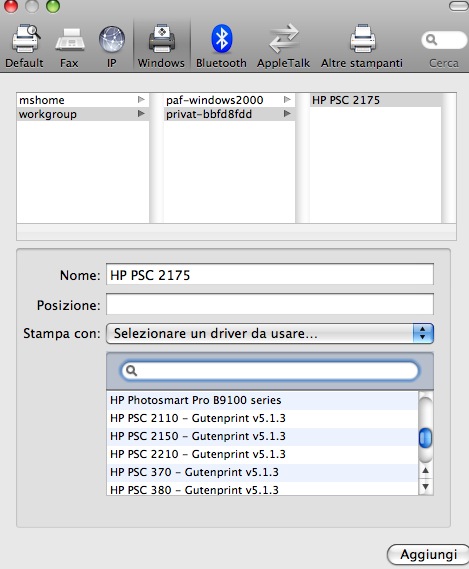Viewport: 469px width, 569px height.
Task: Open the AppleTalk printer pane
Action: (x=284, y=38)
